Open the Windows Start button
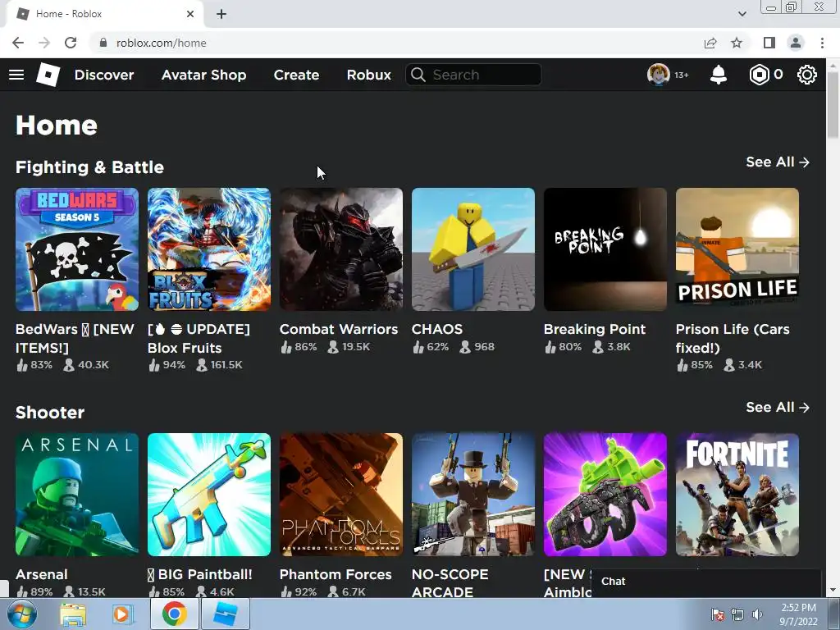Image resolution: width=840 pixels, height=630 pixels. coord(22,614)
